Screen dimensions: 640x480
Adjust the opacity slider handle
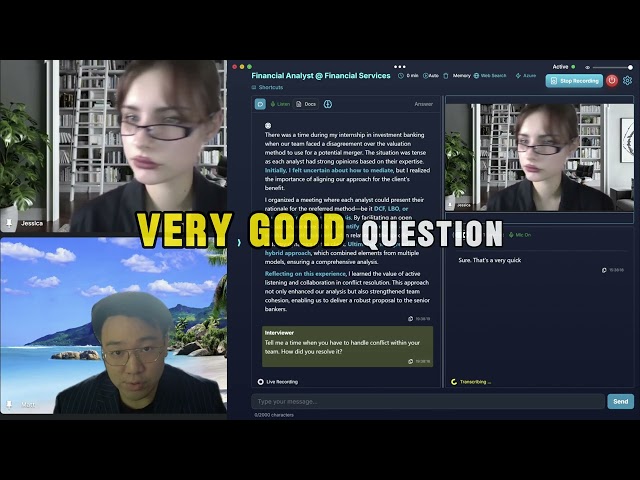pos(630,67)
